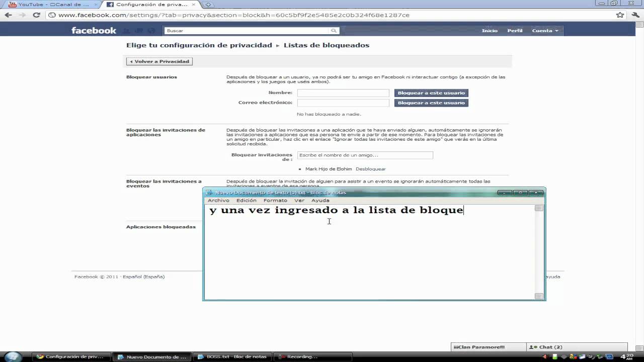Click Español (España) language link

coord(143,277)
